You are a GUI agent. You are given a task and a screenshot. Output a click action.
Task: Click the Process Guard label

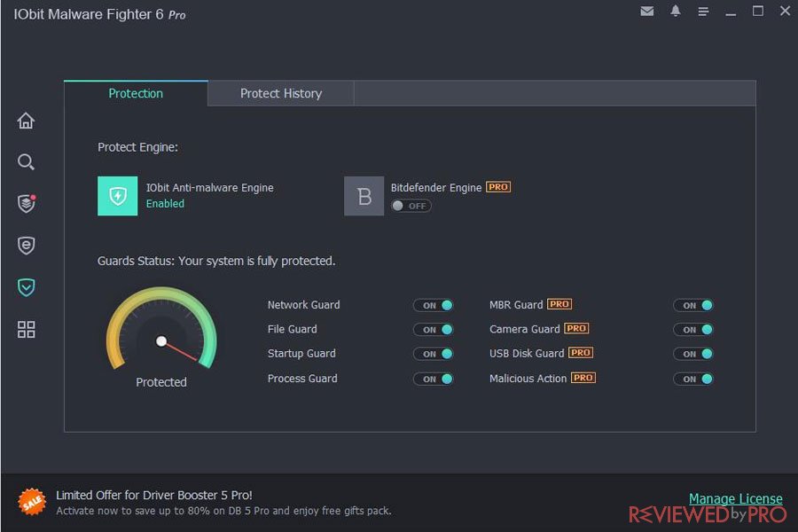[x=302, y=379]
